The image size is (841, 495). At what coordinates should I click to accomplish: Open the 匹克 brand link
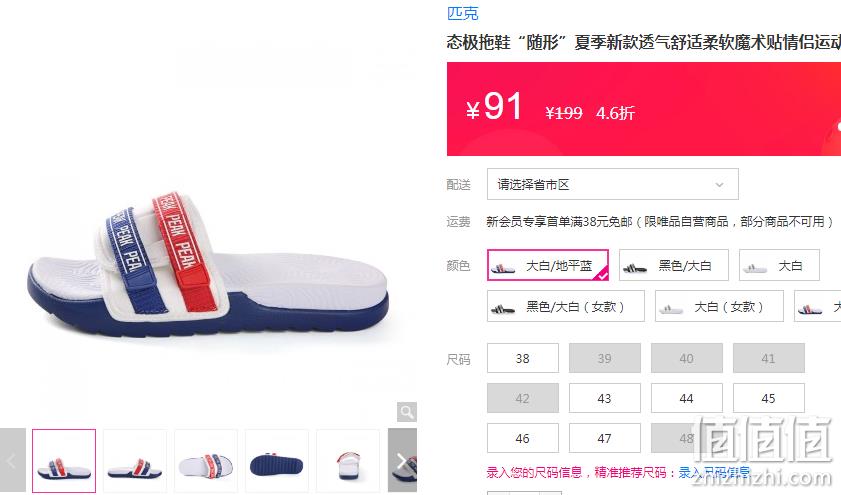pyautogui.click(x=462, y=13)
